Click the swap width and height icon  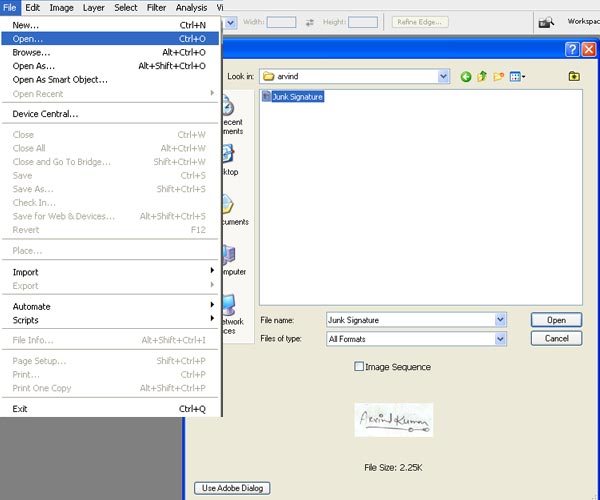(x=310, y=23)
